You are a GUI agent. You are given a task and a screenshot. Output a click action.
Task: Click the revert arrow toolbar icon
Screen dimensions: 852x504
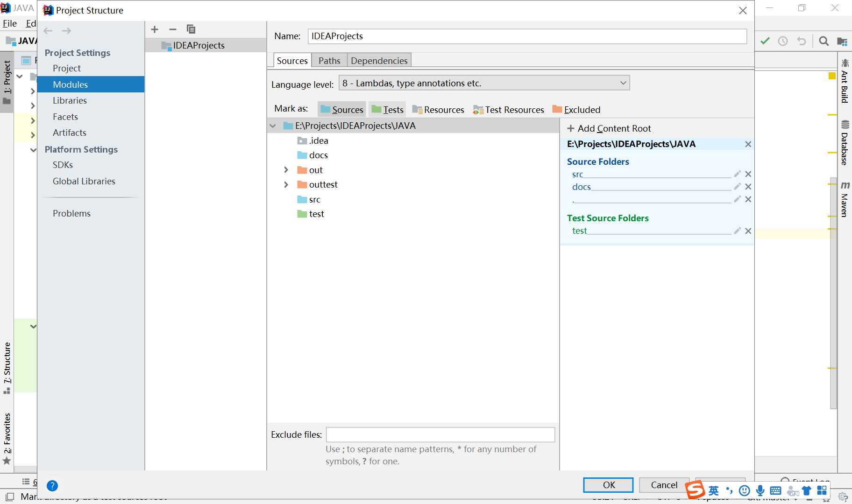click(x=802, y=41)
